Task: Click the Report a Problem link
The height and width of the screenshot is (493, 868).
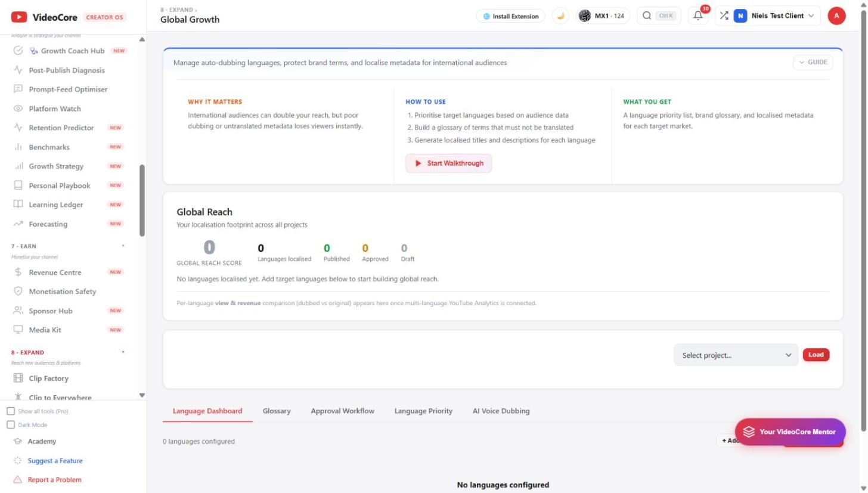Action: 54,480
